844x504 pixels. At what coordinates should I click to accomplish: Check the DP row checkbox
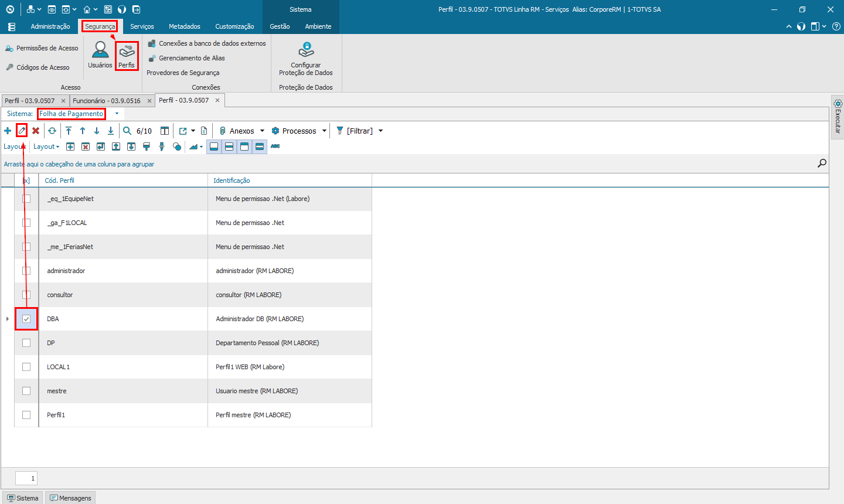(26, 343)
